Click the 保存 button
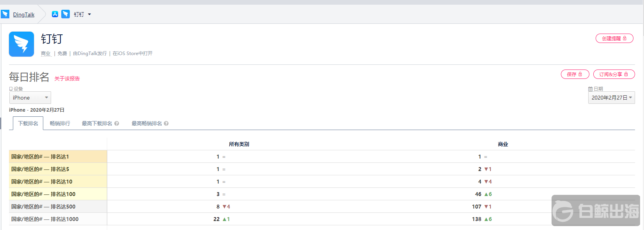Viewport: 644px width, 230px height. (x=575, y=74)
